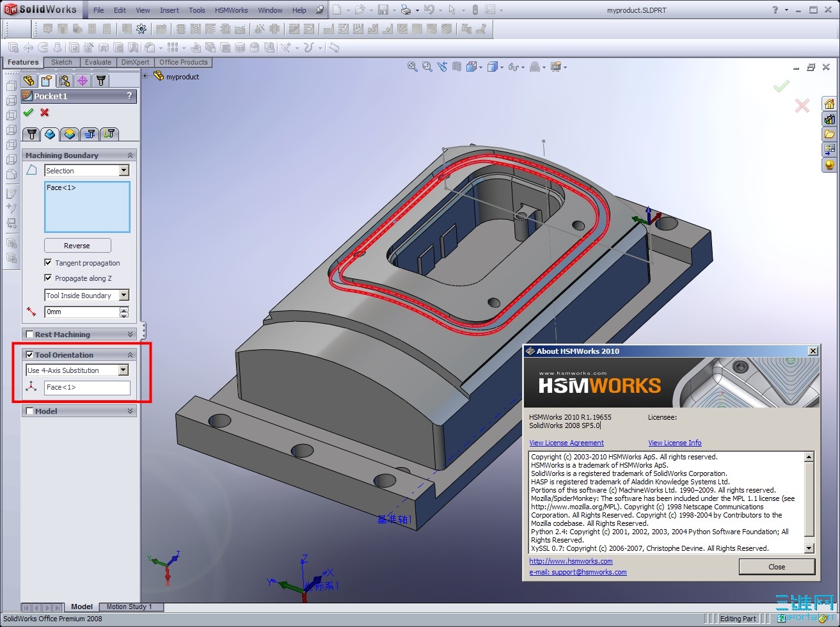840x627 pixels.
Task: Click the New document icon
Action: coord(337,10)
